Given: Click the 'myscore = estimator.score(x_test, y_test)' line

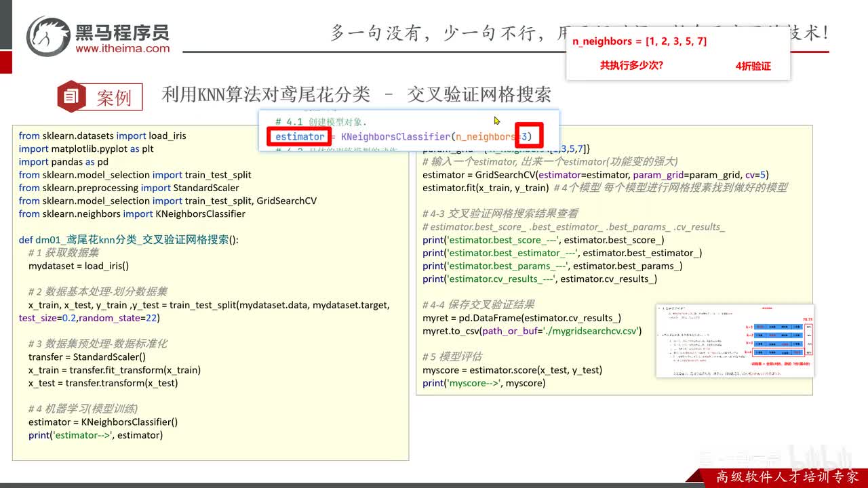Looking at the screenshot, I should 512,370.
